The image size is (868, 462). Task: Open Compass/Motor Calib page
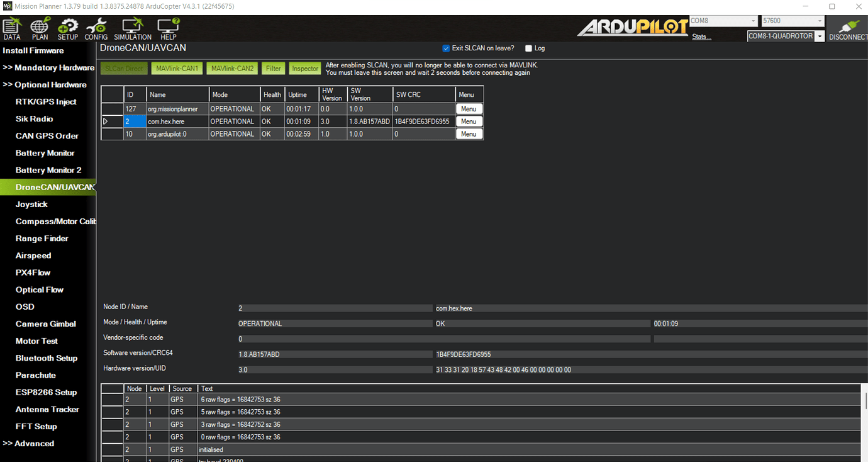coord(55,221)
